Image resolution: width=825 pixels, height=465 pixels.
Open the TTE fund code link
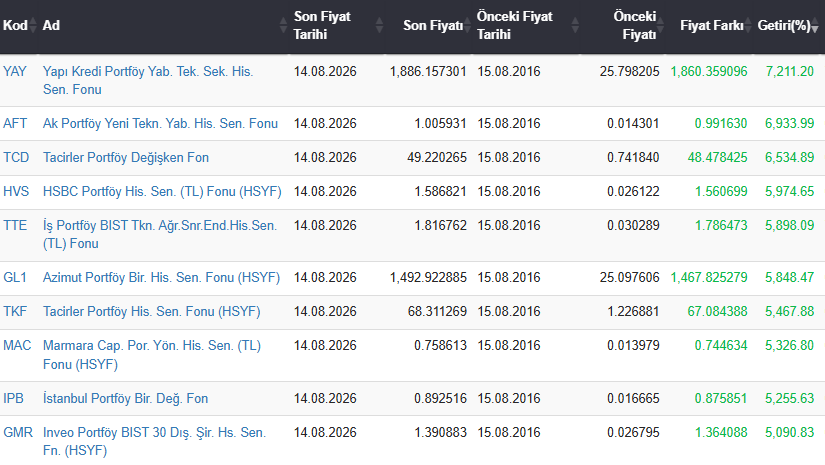[x=15, y=226]
